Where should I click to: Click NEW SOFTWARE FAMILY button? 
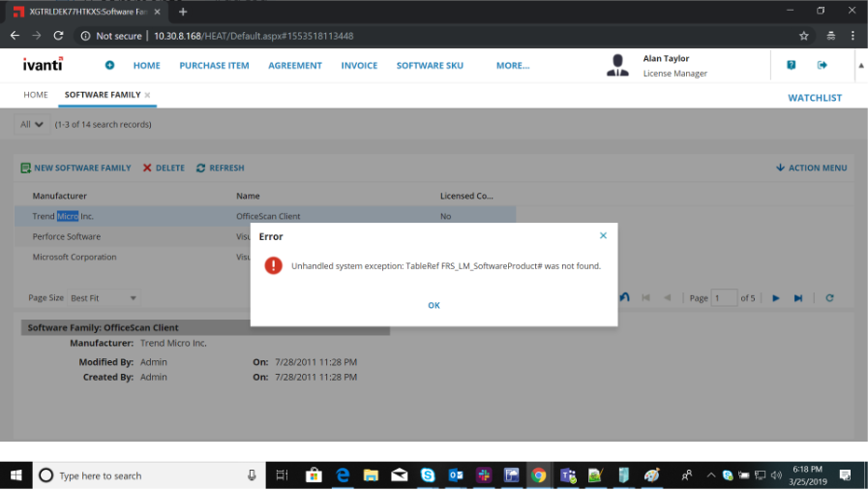tap(75, 168)
